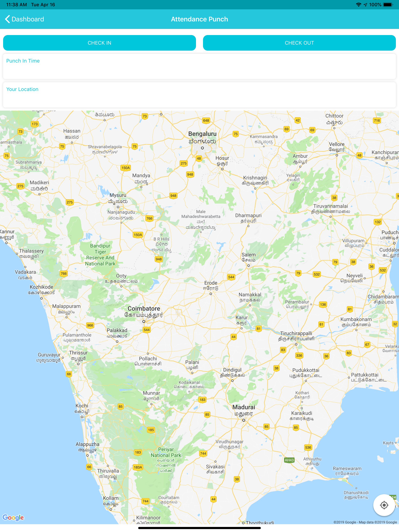This screenshot has width=399, height=532.
Task: Tap the Krishnagiri town label
Action: coord(255,180)
